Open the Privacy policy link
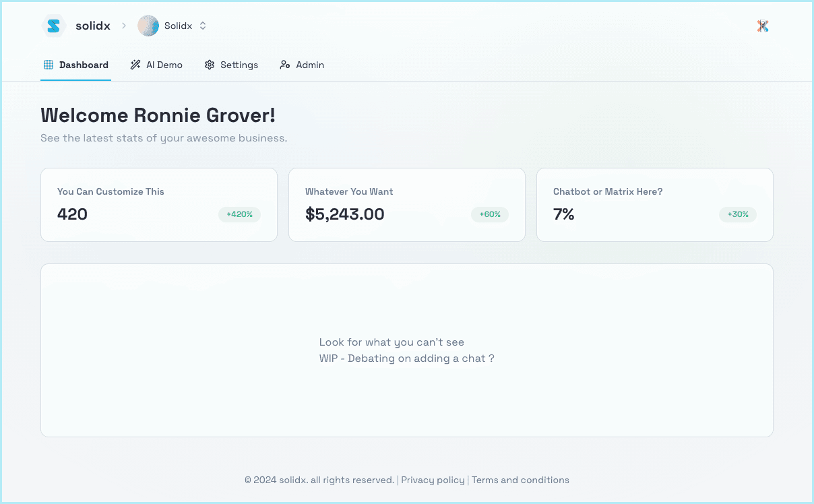 pos(433,480)
